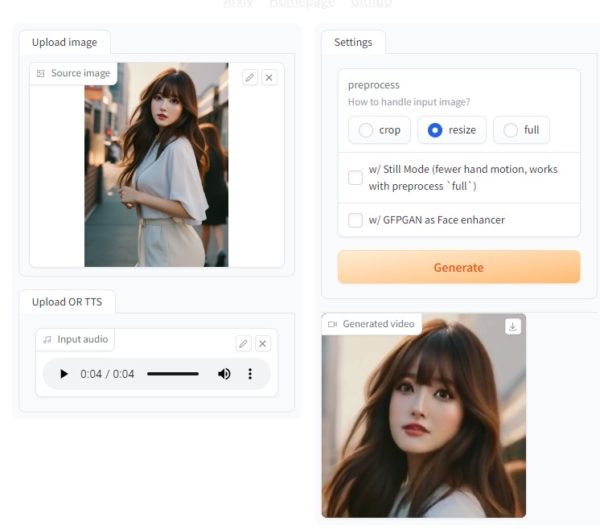Open audio player three-dot options menu
This screenshot has height=529, width=600.
(250, 374)
